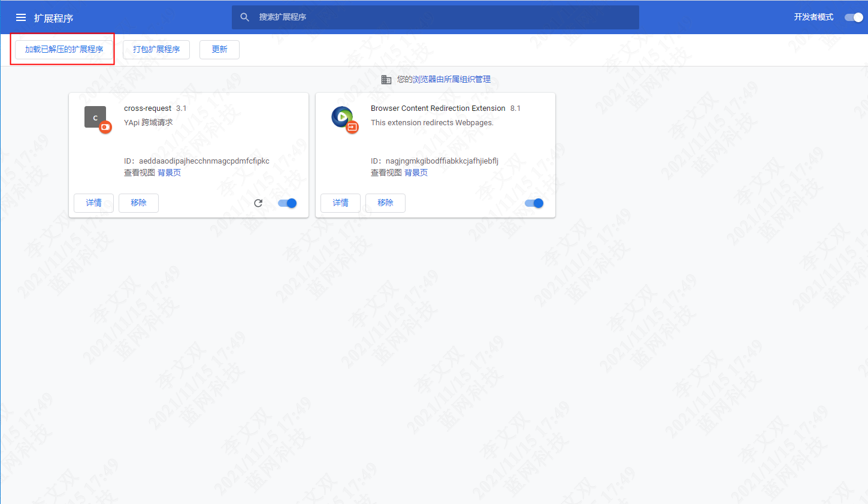This screenshot has width=868, height=504.
Task: Toggle off 开发者模式
Action: [x=853, y=17]
